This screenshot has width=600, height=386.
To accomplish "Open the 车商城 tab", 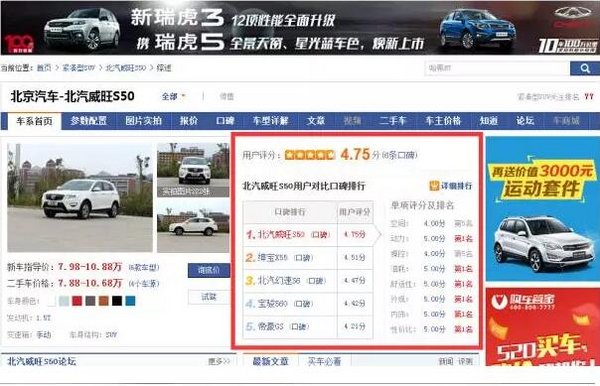I will pyautogui.click(x=566, y=121).
